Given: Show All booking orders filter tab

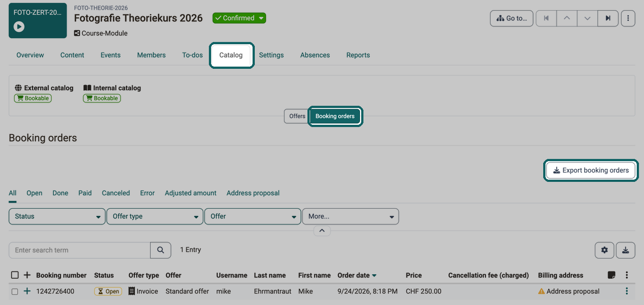Looking at the screenshot, I should [12, 193].
